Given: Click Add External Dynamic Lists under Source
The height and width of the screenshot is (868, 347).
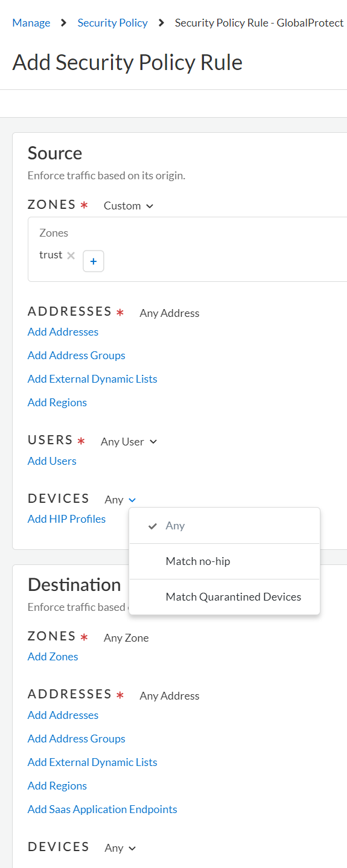Looking at the screenshot, I should 92,379.
